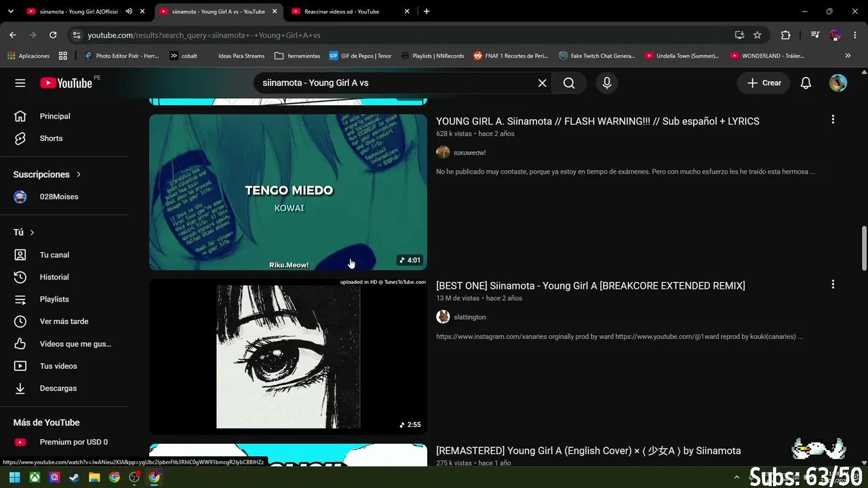Image resolution: width=868 pixels, height=488 pixels.
Task: Reload the page
Action: click(53, 35)
